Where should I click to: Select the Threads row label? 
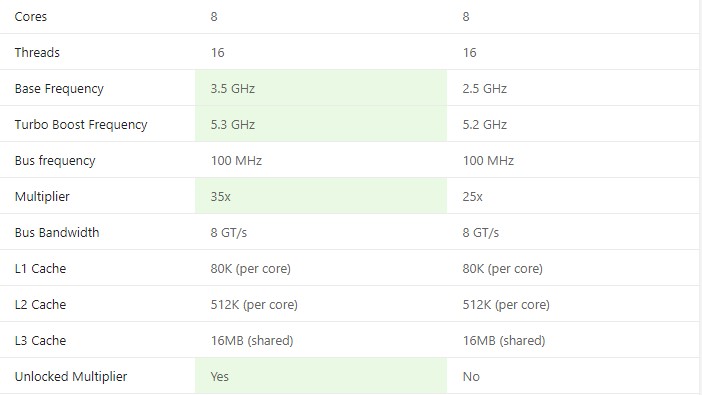click(x=37, y=52)
